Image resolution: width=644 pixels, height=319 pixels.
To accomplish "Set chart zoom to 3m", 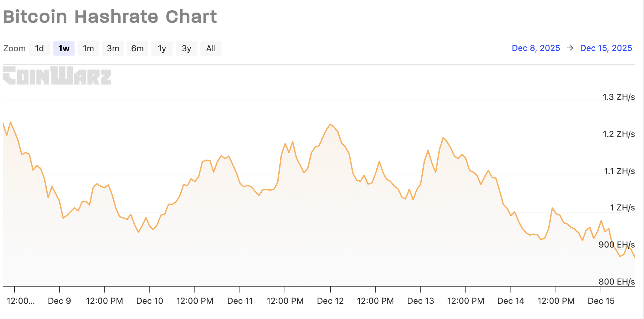I will coord(113,48).
